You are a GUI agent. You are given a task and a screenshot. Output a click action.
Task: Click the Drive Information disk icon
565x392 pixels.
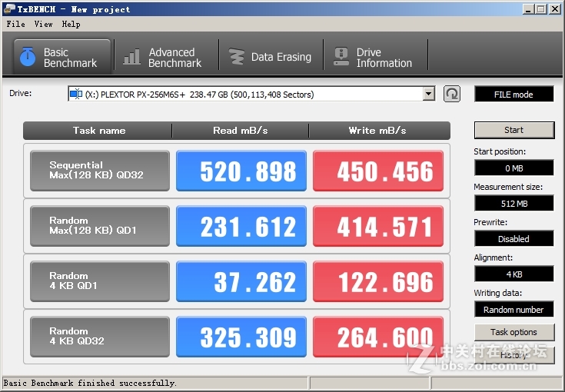pos(341,57)
